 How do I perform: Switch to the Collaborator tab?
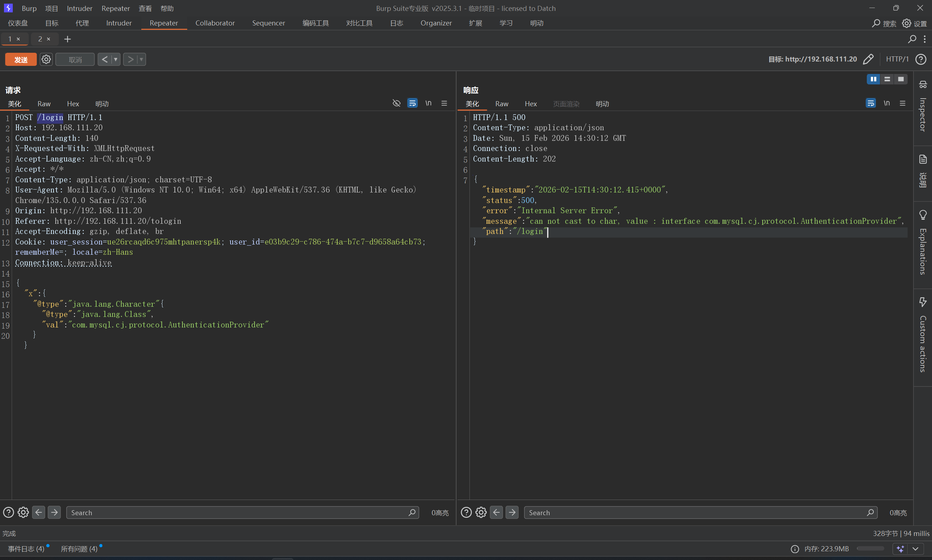point(215,23)
